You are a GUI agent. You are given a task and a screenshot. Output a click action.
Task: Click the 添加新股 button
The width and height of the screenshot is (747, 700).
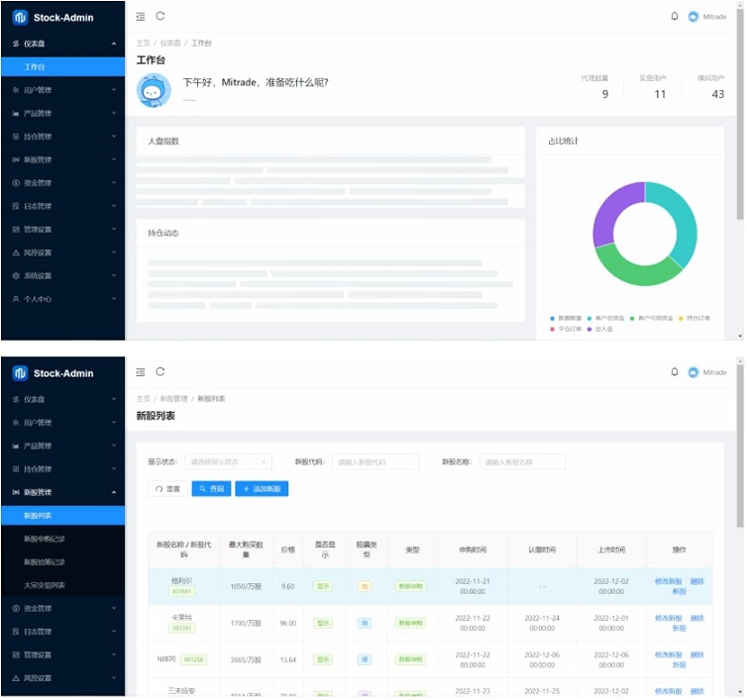pos(261,489)
